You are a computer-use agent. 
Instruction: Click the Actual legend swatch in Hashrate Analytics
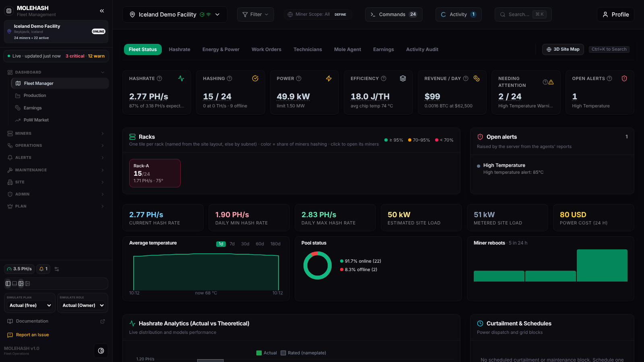point(259,353)
